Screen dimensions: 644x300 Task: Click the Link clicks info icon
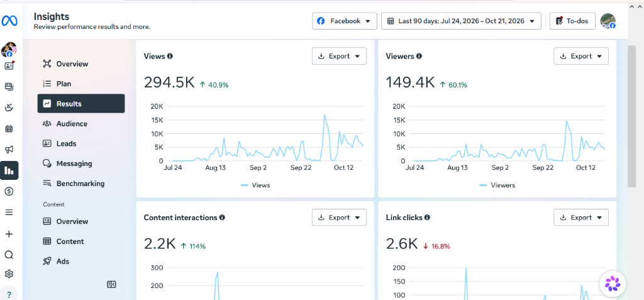click(x=427, y=218)
